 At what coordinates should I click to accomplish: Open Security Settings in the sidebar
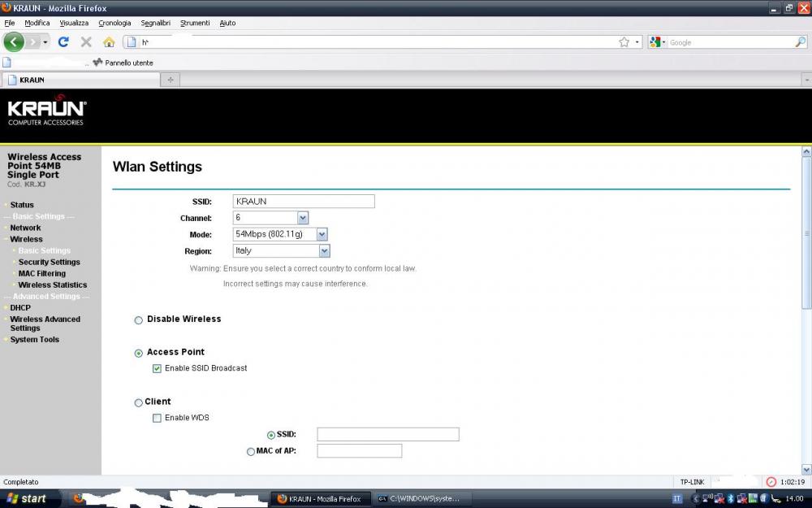click(49, 263)
